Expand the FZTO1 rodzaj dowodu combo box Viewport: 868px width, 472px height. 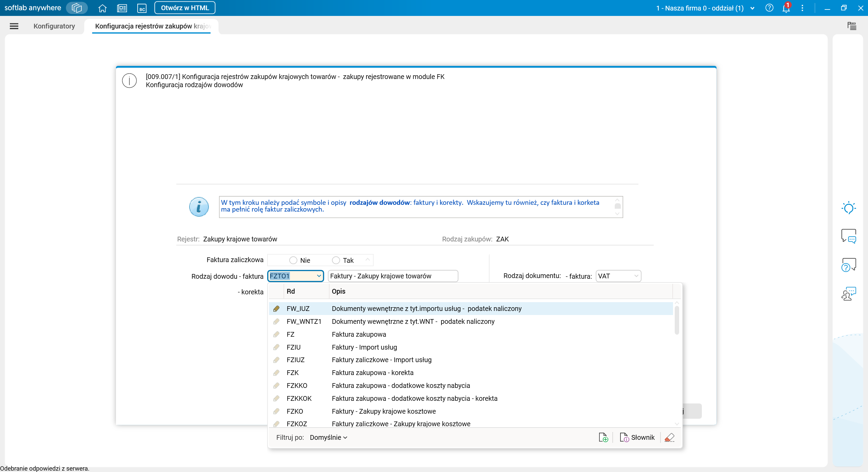(x=319, y=276)
